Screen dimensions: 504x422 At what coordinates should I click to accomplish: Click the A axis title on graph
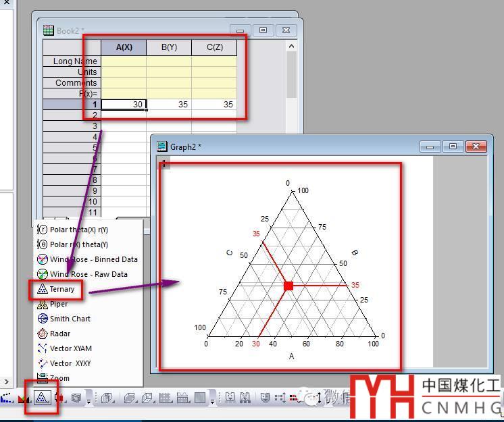click(x=292, y=356)
